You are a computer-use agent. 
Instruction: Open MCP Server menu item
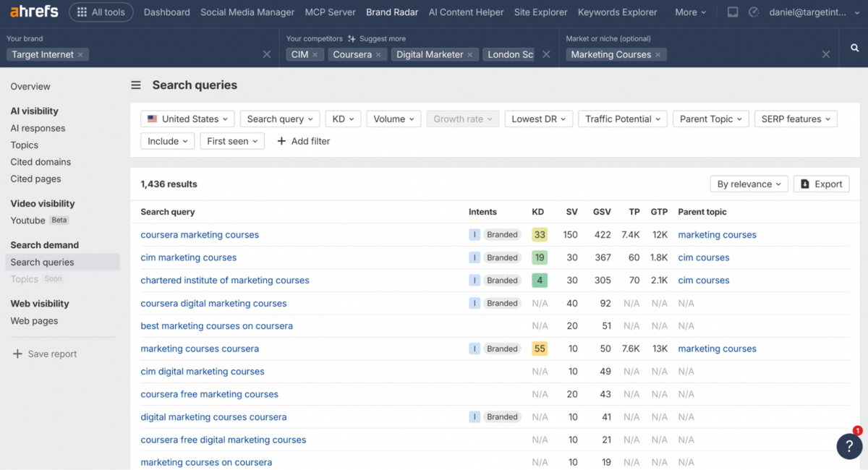[331, 12]
